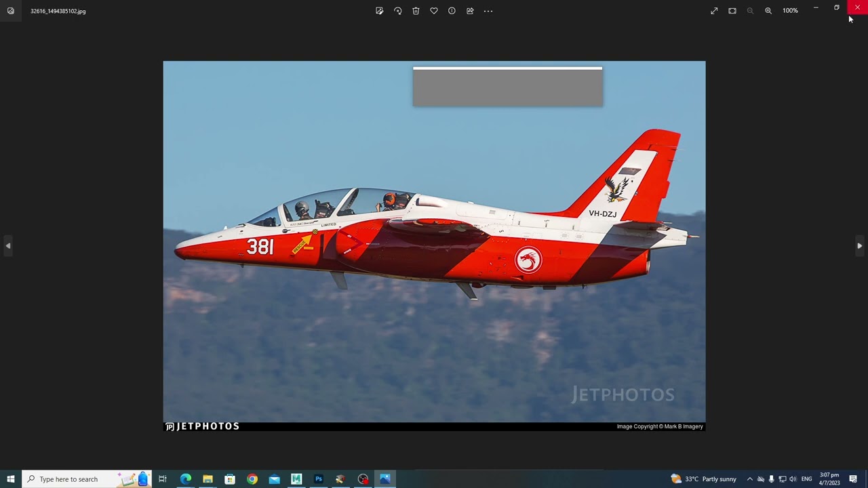Image resolution: width=868 pixels, height=488 pixels.
Task: Open Task View on the taskbar
Action: click(x=163, y=479)
